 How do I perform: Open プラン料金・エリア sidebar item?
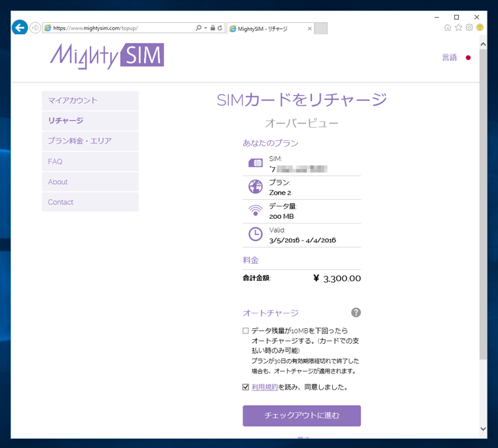90,141
